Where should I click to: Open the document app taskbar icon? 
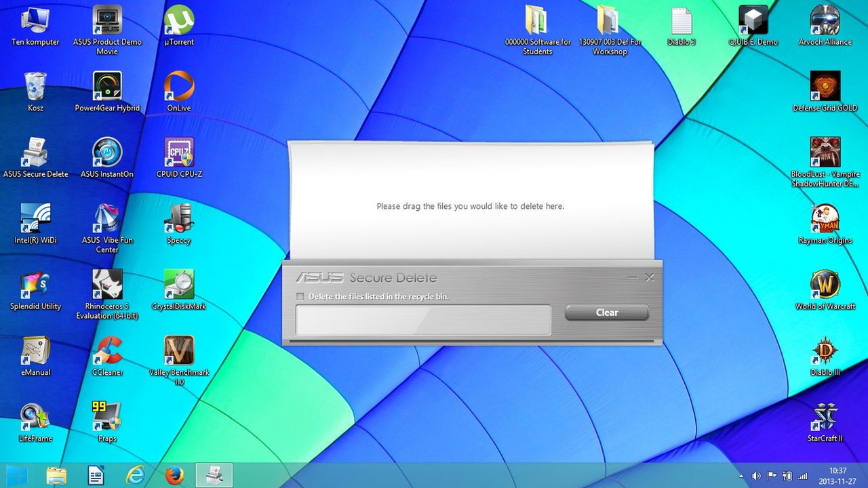[96, 475]
